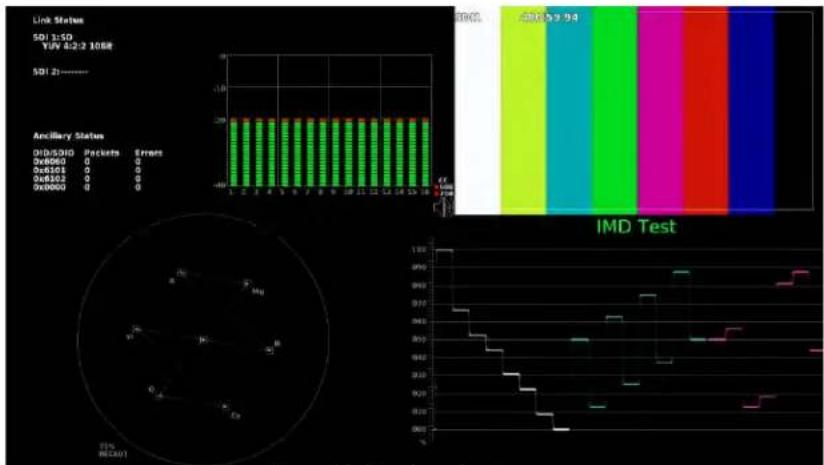Image resolution: width=824 pixels, height=465 pixels.
Task: Click the 000 level label on waveform
Action: coord(419,429)
